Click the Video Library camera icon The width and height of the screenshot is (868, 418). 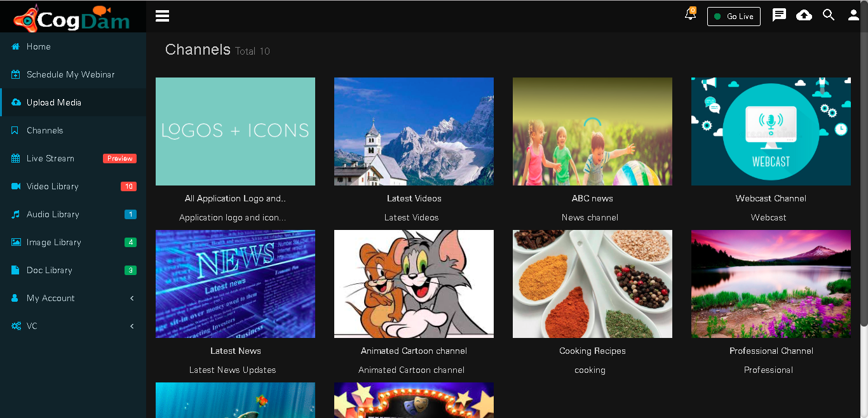pos(16,186)
